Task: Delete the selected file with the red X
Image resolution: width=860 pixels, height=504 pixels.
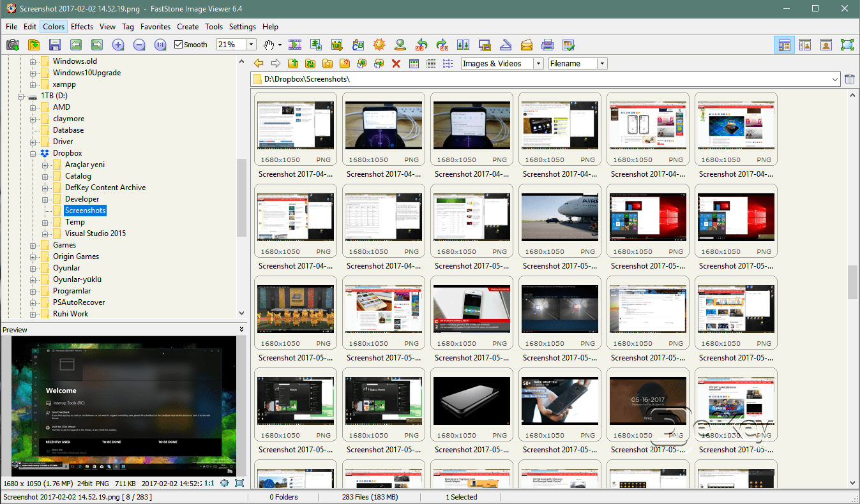Action: click(396, 63)
